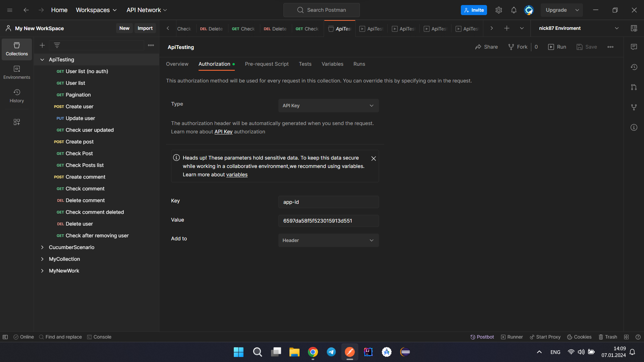
Task: Open the History sidebar panel
Action: pyautogui.click(x=17, y=96)
